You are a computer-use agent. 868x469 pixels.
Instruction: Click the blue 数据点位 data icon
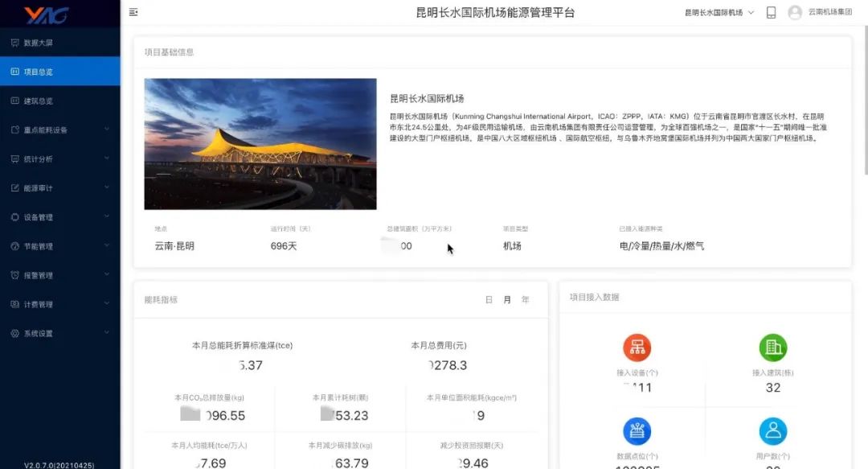coord(637,431)
